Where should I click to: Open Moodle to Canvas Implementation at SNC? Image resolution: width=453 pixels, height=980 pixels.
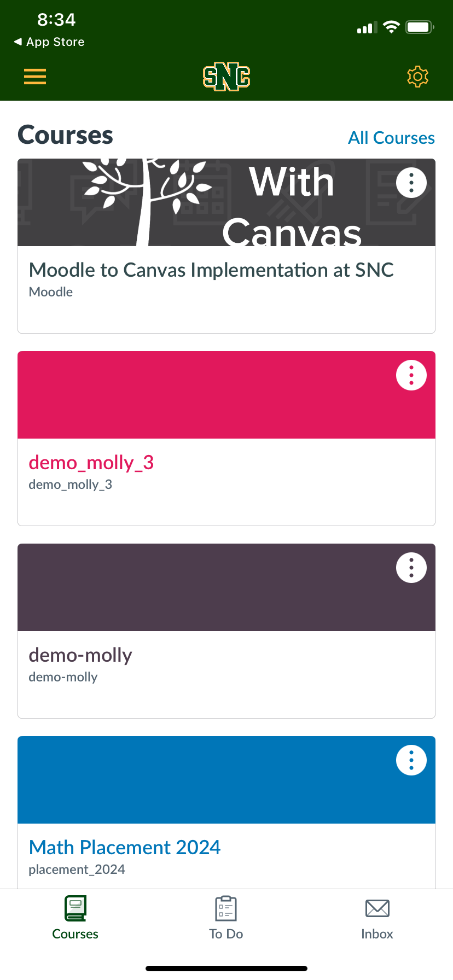211,270
